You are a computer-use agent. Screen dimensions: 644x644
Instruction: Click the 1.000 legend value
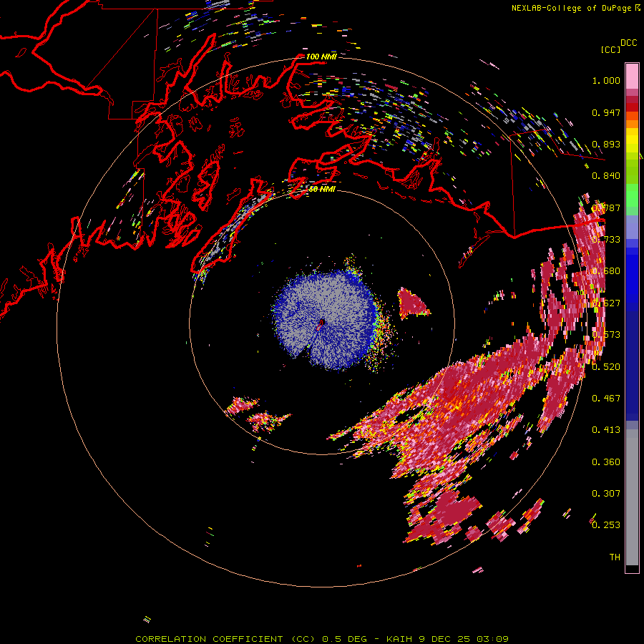click(606, 80)
